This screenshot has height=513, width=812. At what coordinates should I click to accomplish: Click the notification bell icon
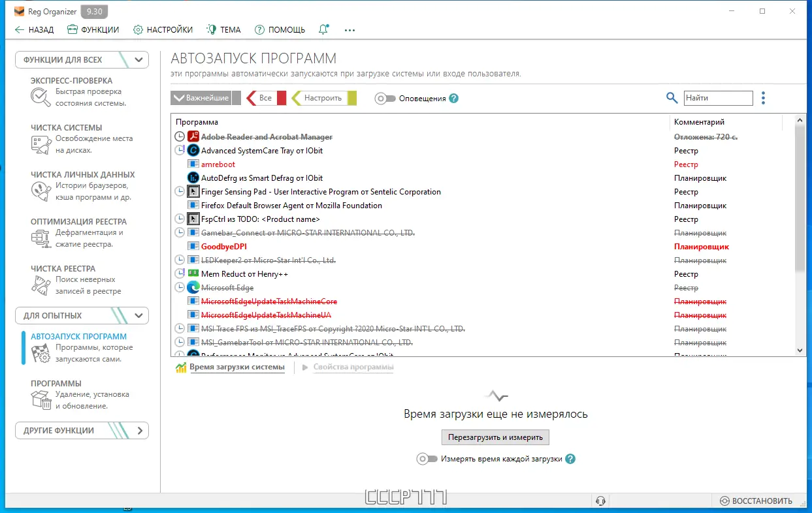pos(323,29)
